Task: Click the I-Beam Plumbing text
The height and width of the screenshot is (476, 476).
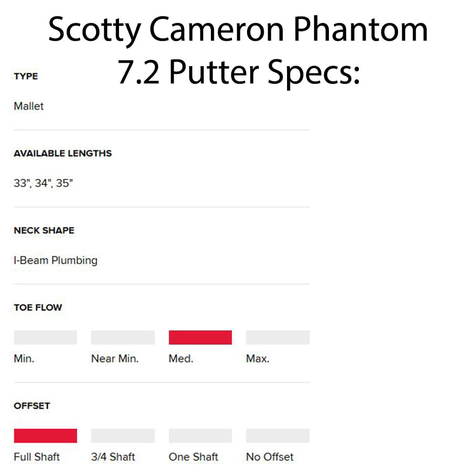Action: tap(56, 260)
